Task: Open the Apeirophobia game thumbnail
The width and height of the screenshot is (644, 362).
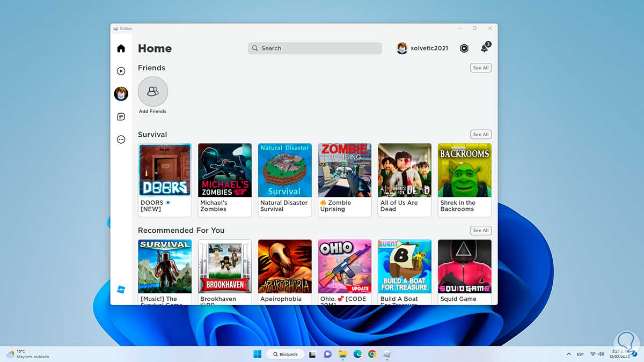Action: (x=284, y=266)
